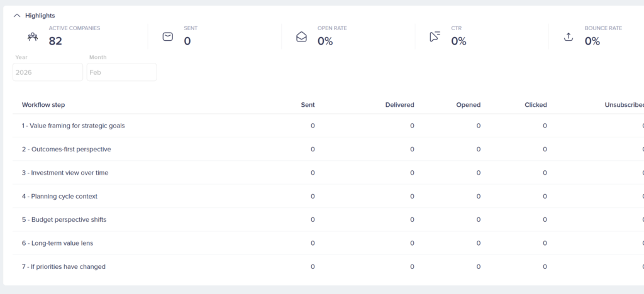Click the Sent column header

[x=308, y=105]
